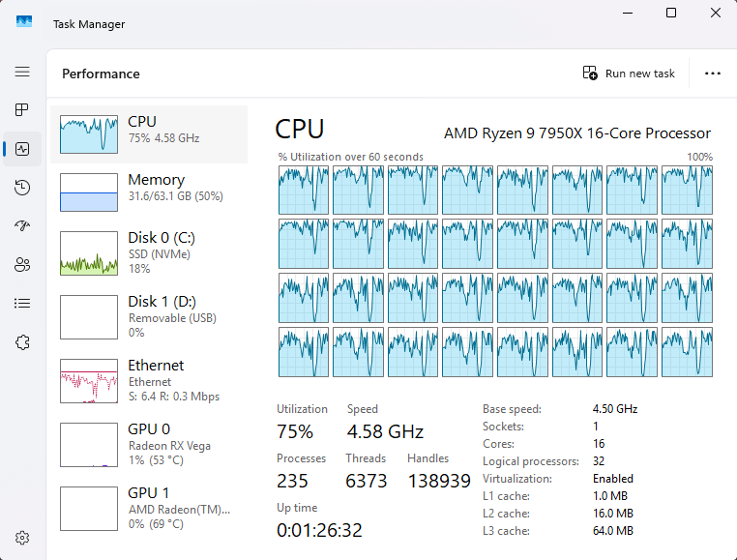Open the App history page icon
The height and width of the screenshot is (560, 737).
pos(22,188)
